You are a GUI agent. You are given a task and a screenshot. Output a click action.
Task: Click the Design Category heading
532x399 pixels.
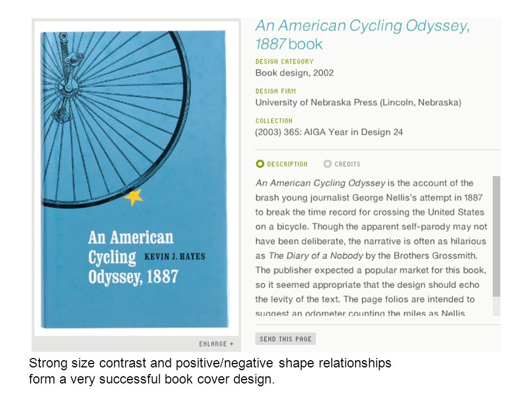284,62
